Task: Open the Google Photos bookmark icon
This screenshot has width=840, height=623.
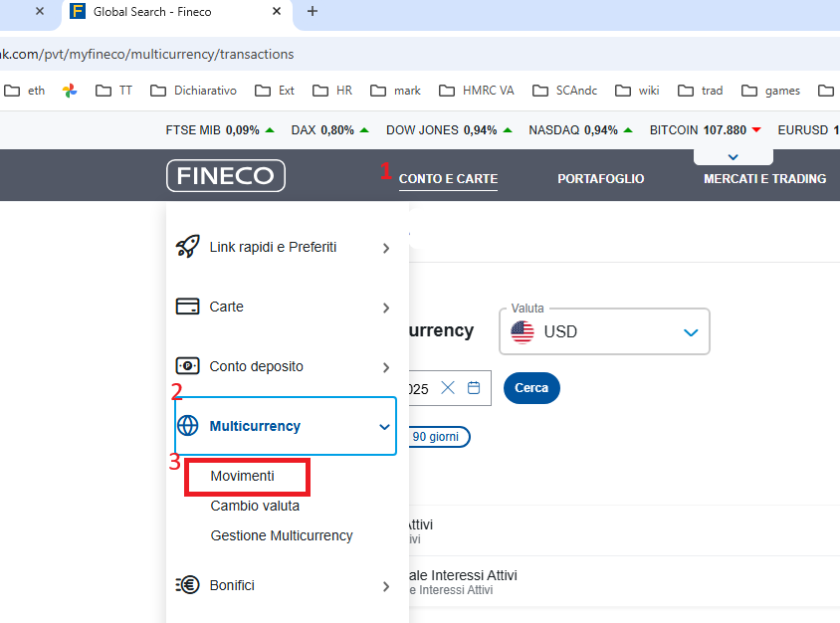Action: point(70,91)
